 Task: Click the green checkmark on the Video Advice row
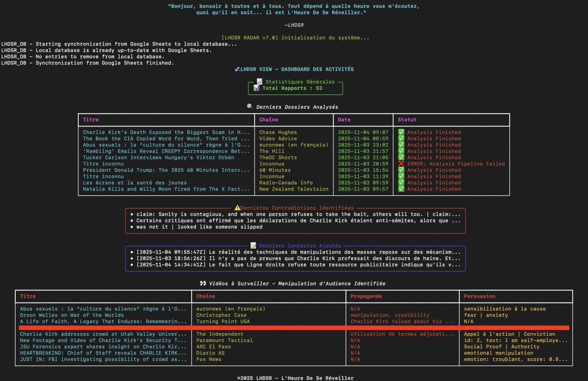point(401,139)
